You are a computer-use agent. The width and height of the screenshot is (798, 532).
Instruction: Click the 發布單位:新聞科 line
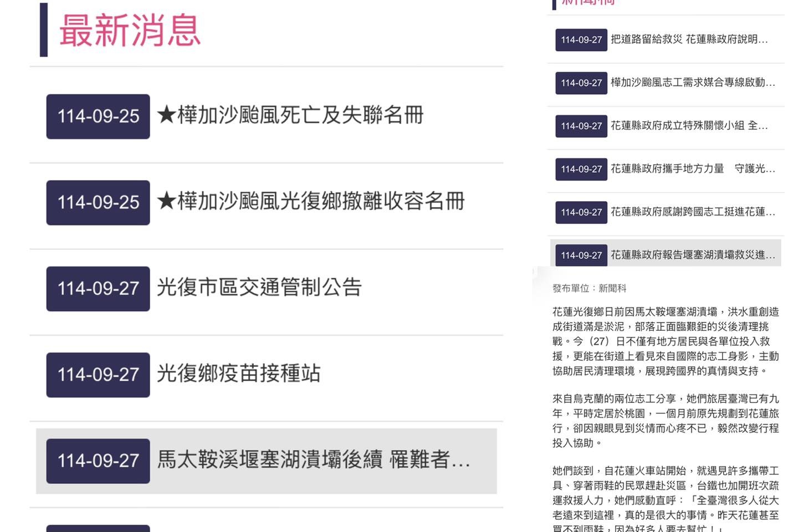coord(589,288)
